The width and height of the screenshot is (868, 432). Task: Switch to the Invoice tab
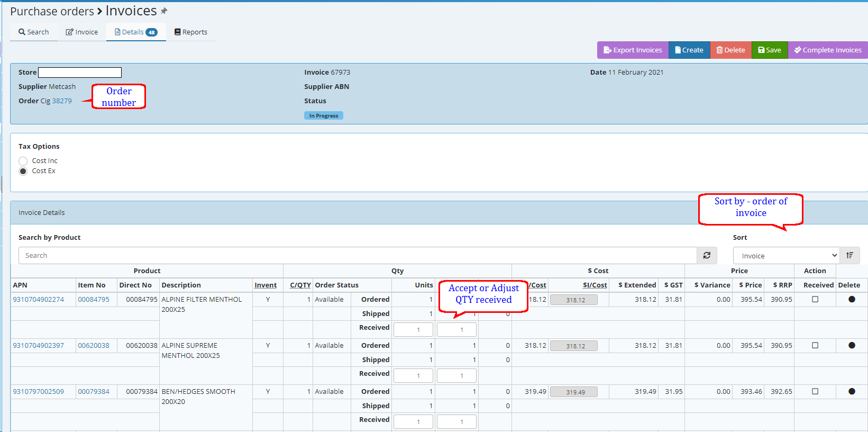coord(82,32)
